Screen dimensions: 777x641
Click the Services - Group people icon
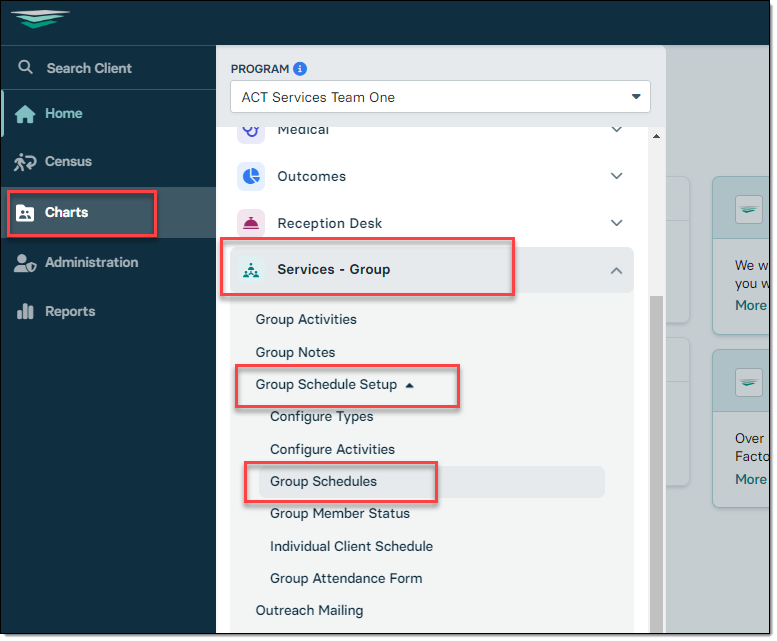click(251, 270)
